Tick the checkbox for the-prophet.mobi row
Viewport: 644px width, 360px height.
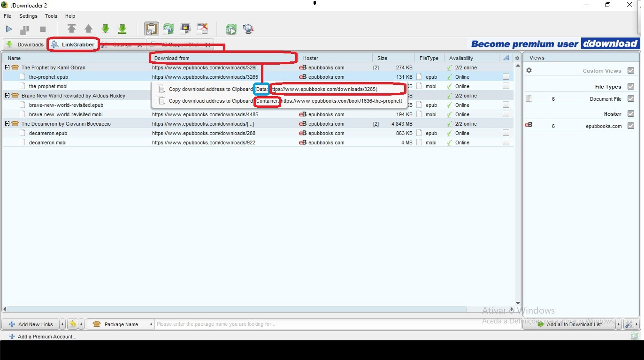pos(506,86)
